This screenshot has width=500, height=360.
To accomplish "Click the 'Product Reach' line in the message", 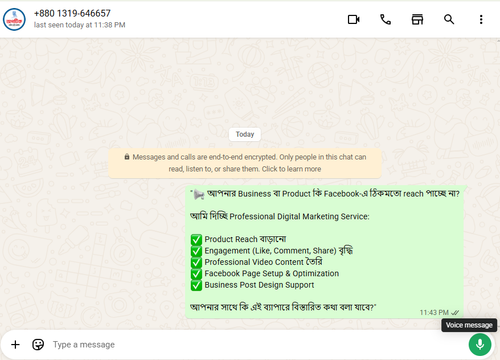I will 245,239.
